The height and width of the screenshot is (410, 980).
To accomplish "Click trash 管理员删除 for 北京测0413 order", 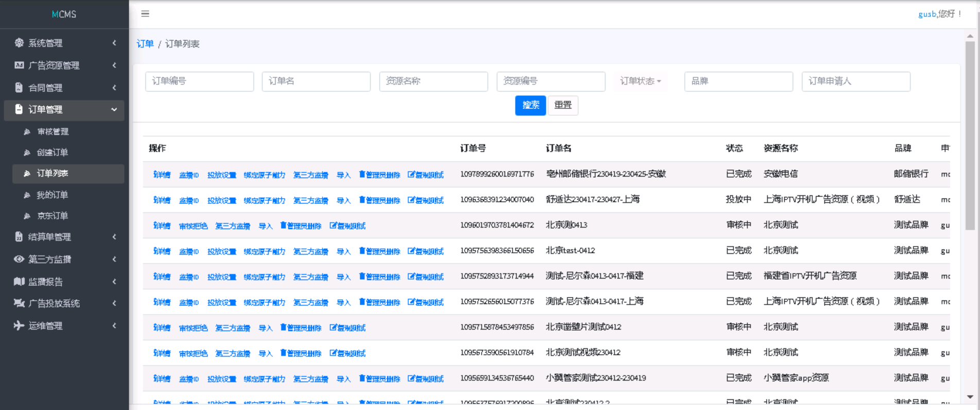I will click(301, 226).
